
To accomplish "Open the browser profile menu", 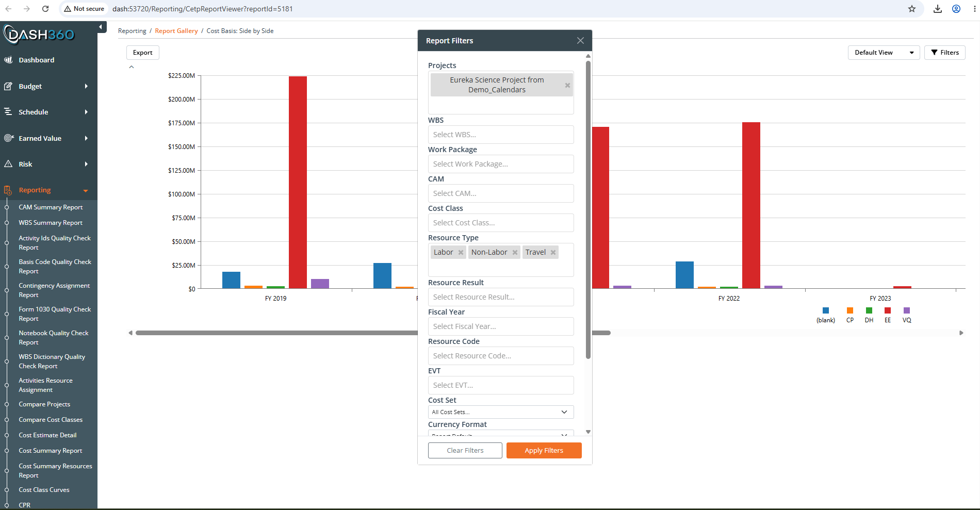I will [956, 9].
